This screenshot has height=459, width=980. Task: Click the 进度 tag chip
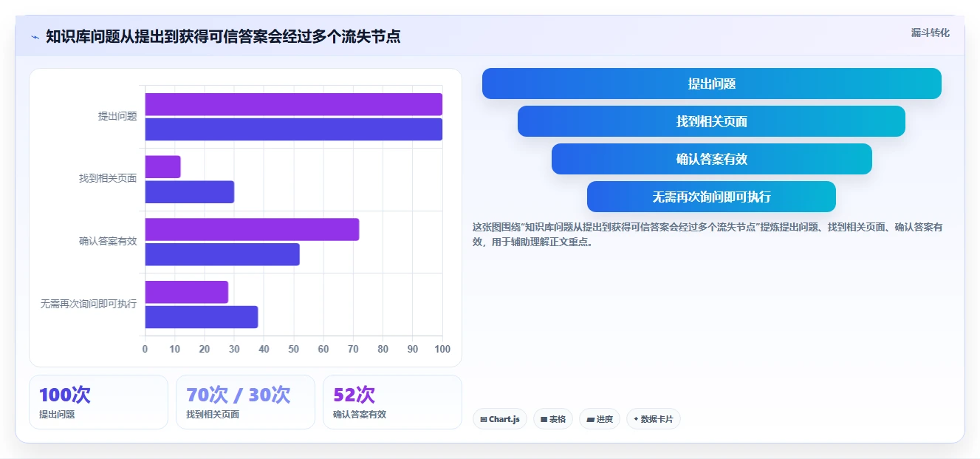(600, 419)
